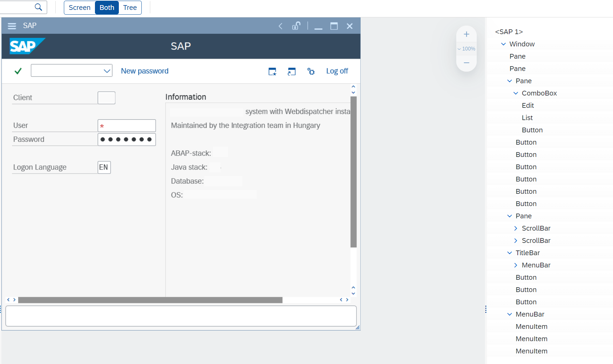This screenshot has width=613, height=364.
Task: Click the Log off button
Action: coord(337,71)
